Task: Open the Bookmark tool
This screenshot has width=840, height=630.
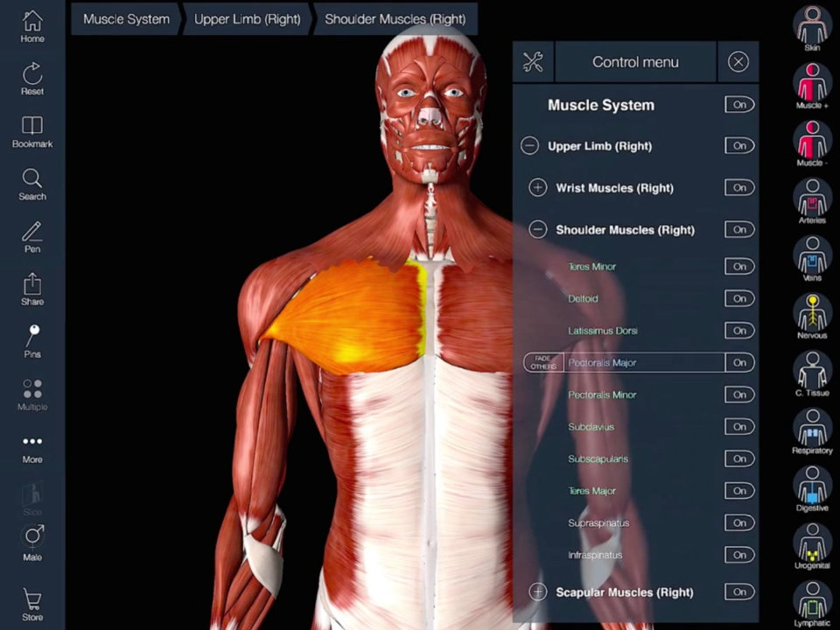Action: tap(32, 131)
